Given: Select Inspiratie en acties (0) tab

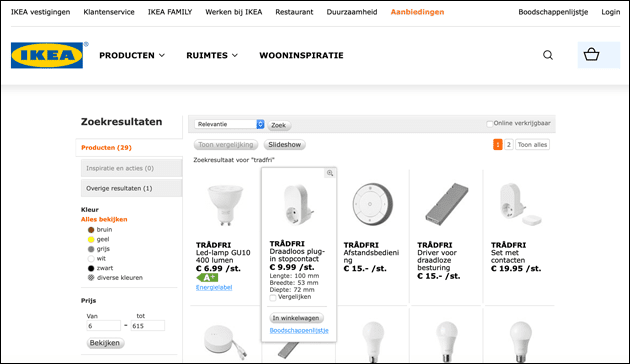Looking at the screenshot, I should tap(132, 168).
